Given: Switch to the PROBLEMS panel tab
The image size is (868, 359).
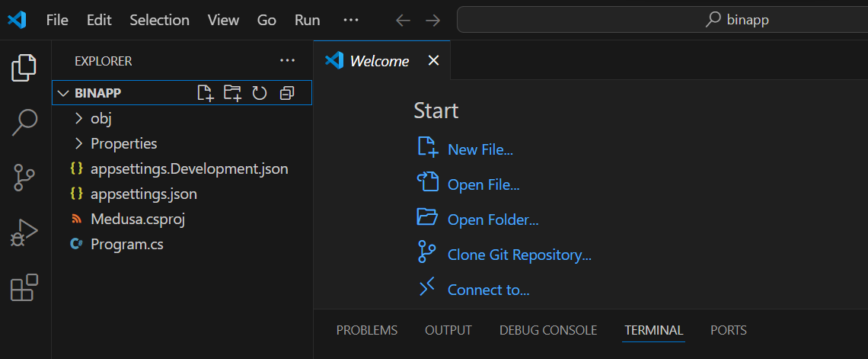Looking at the screenshot, I should point(367,330).
